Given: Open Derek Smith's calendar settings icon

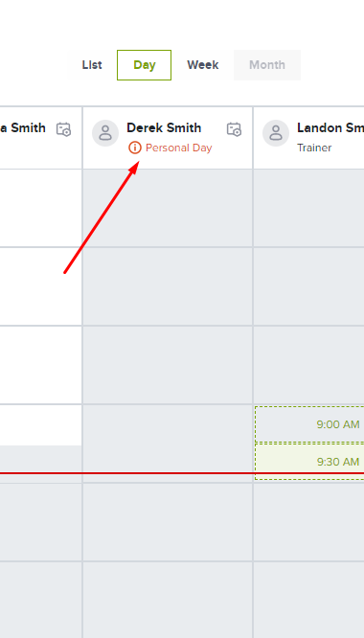Looking at the screenshot, I should point(234,129).
